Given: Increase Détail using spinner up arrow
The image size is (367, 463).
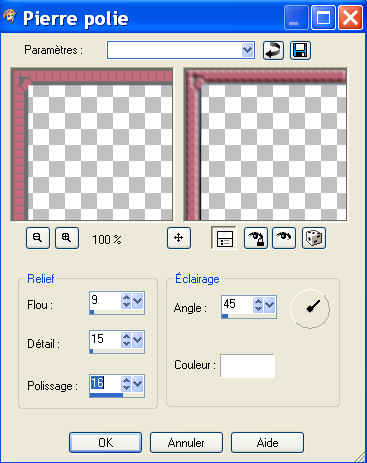Looking at the screenshot, I should (x=126, y=336).
